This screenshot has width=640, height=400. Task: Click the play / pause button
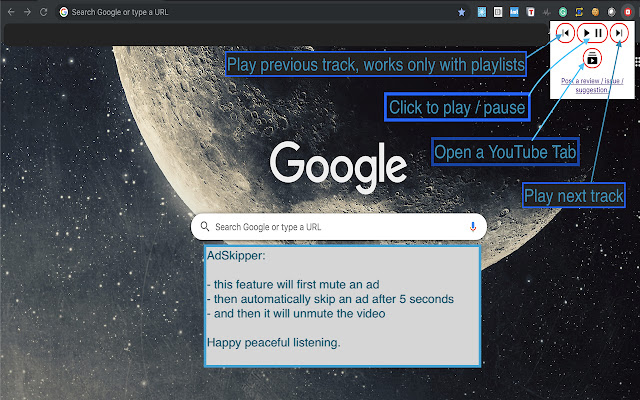pos(592,33)
